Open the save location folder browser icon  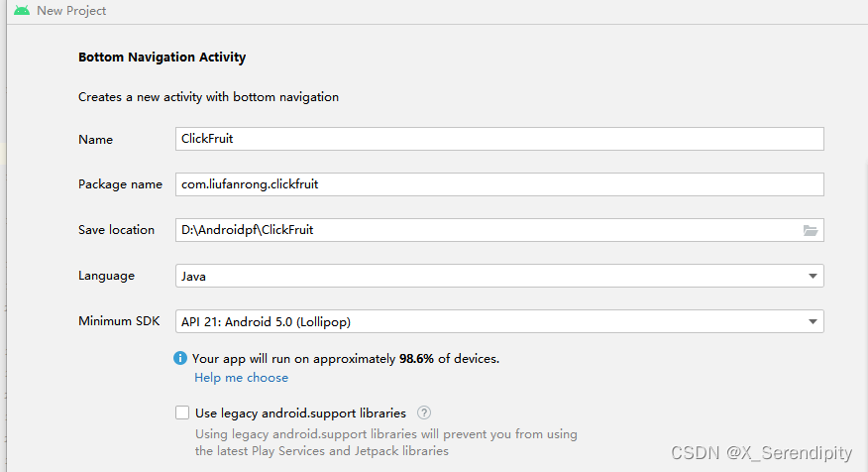811,230
